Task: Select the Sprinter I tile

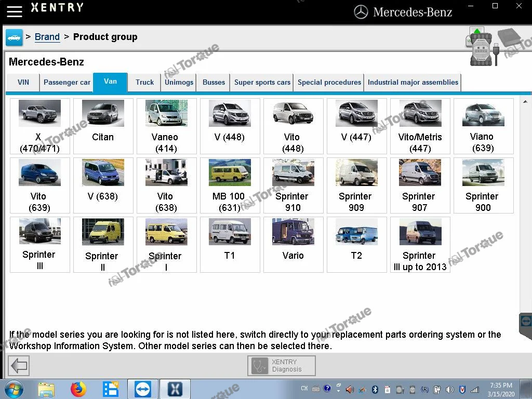Action: tap(166, 245)
